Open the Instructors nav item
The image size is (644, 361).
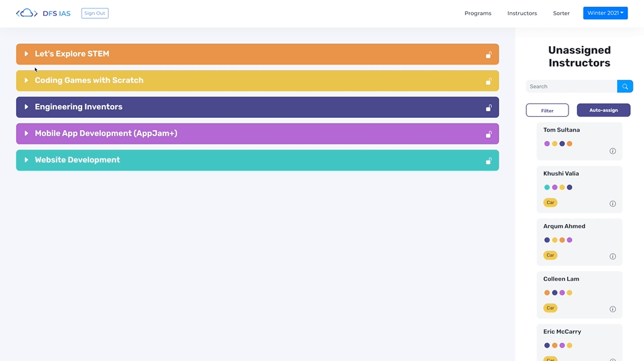coord(522,13)
